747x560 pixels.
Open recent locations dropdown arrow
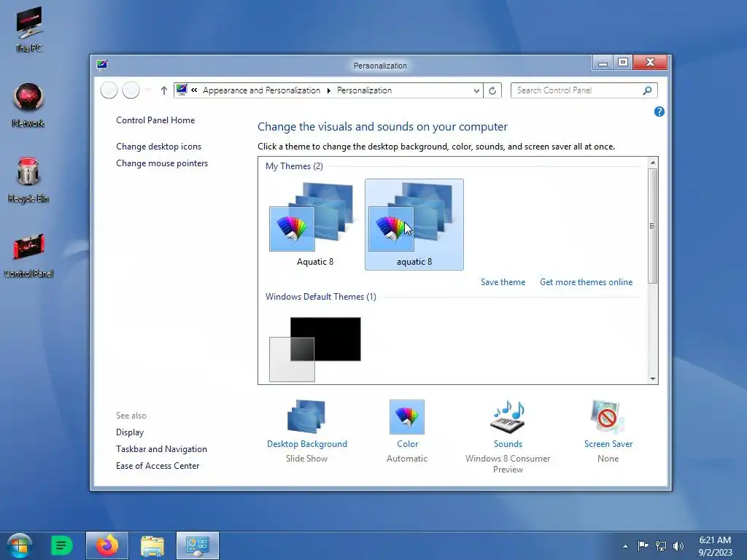tap(148, 90)
